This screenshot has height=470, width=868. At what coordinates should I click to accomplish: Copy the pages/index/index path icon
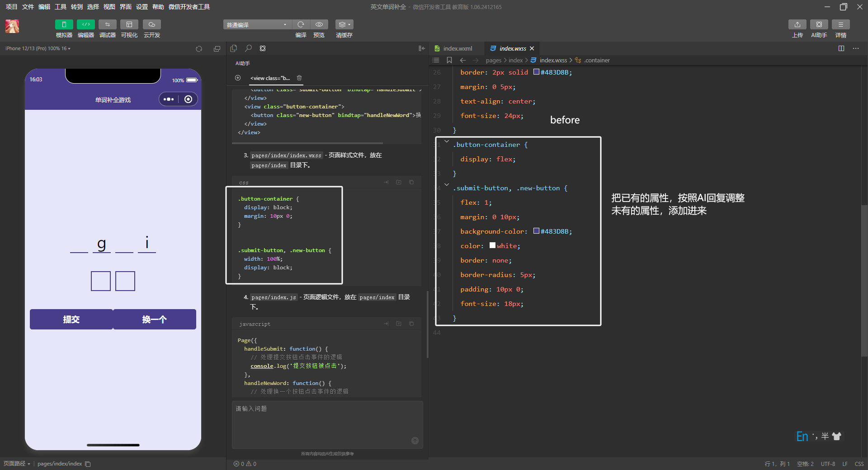[88, 464]
